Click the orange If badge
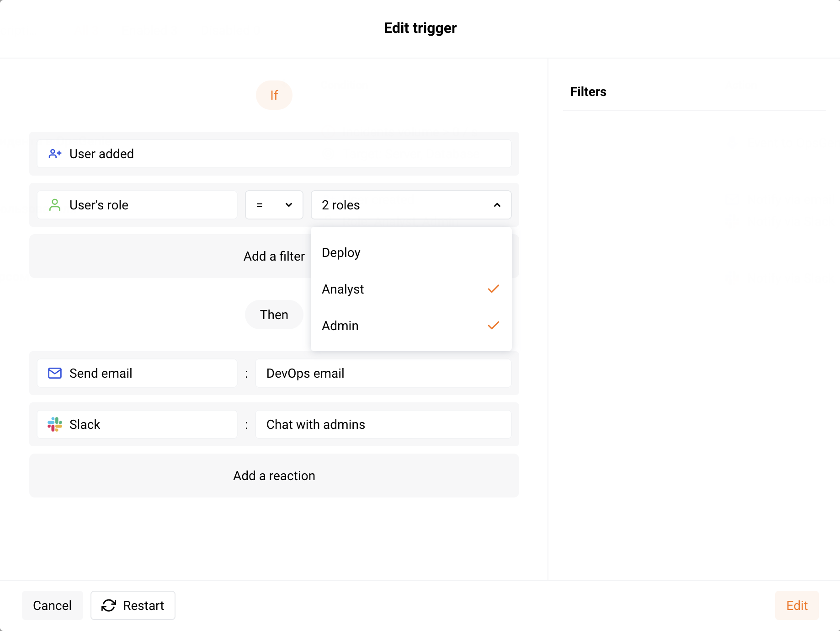Image resolution: width=840 pixels, height=631 pixels. coord(274,95)
